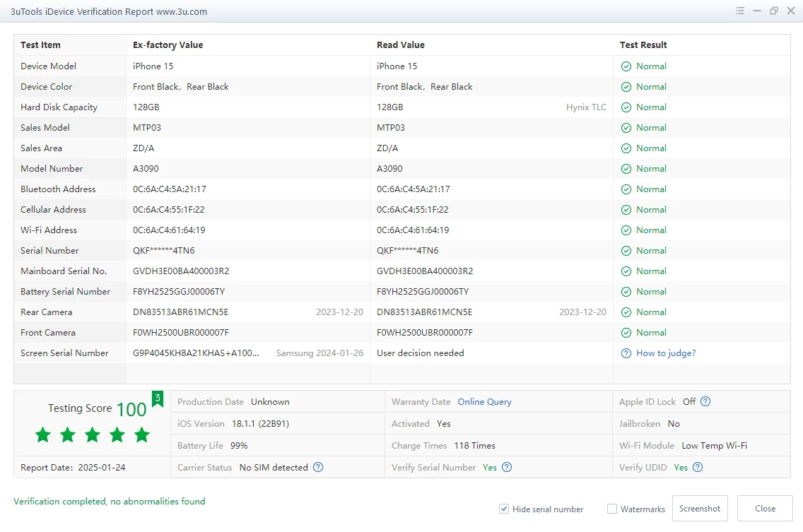Click the Close button
The image size is (803, 532).
click(x=765, y=509)
